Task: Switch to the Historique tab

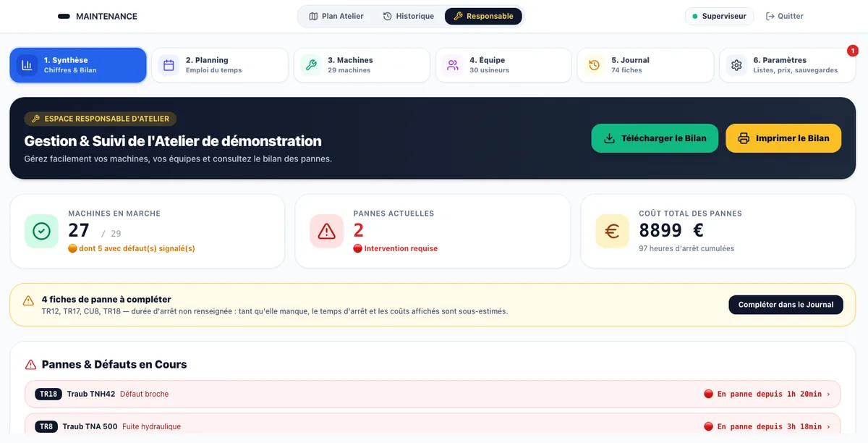Action: click(409, 16)
